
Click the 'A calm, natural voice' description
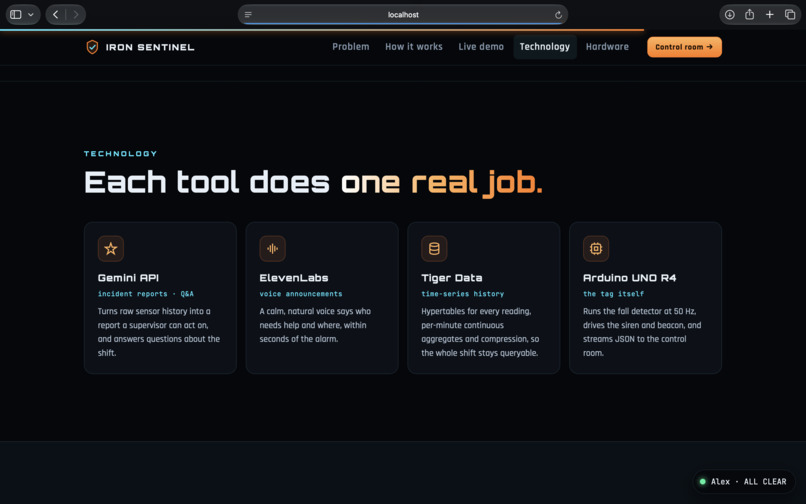click(315, 325)
